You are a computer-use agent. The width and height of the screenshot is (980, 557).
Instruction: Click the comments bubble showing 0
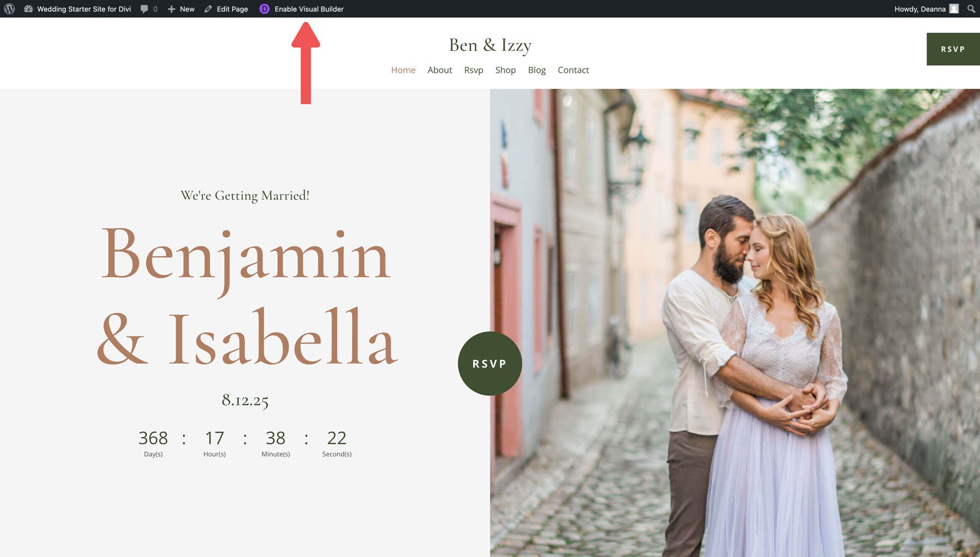148,9
